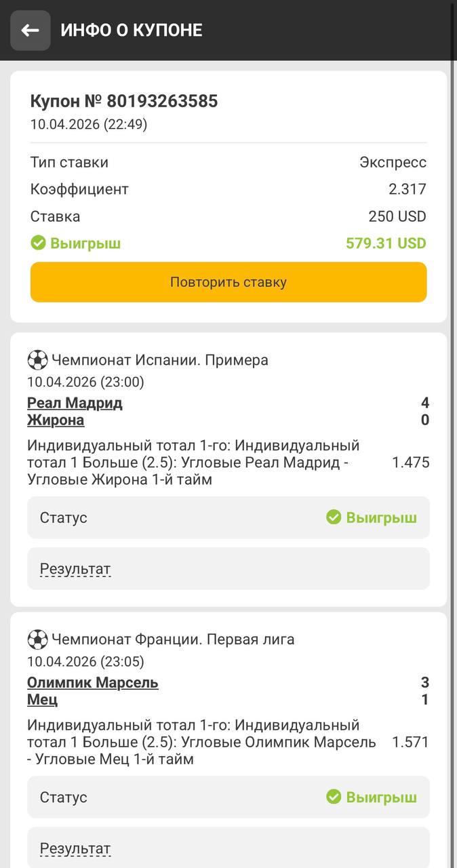Screen dimensions: 457x868
Task: Expand Результат under the Marseille match
Action: (x=75, y=848)
